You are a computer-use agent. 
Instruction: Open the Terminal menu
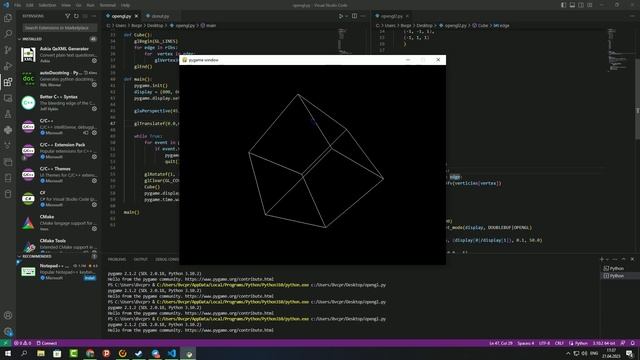click(x=108, y=5)
